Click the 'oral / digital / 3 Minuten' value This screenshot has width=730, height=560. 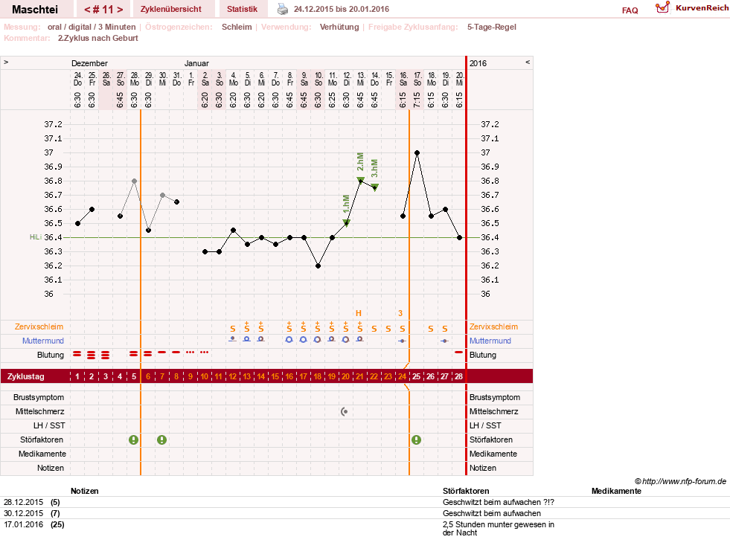[x=92, y=27]
